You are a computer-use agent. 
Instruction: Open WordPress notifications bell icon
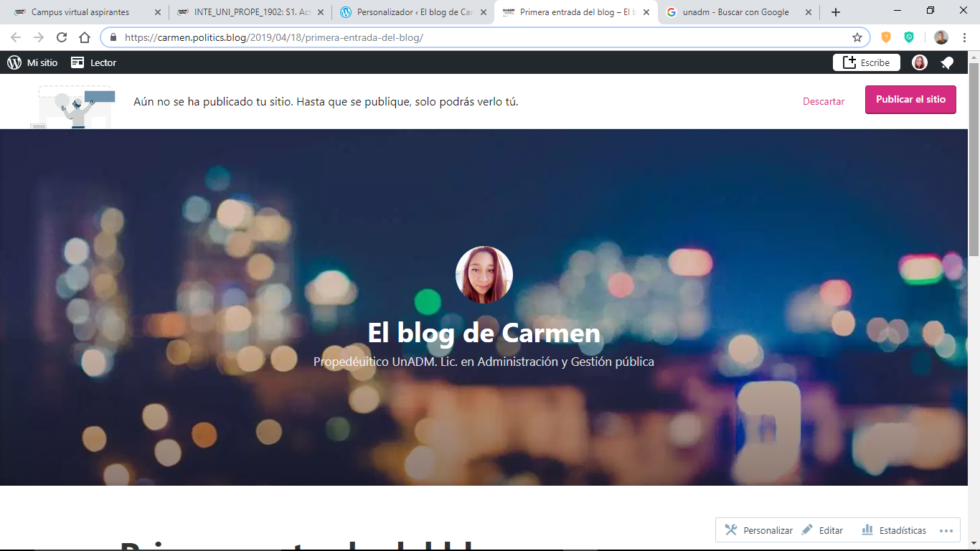tap(947, 62)
